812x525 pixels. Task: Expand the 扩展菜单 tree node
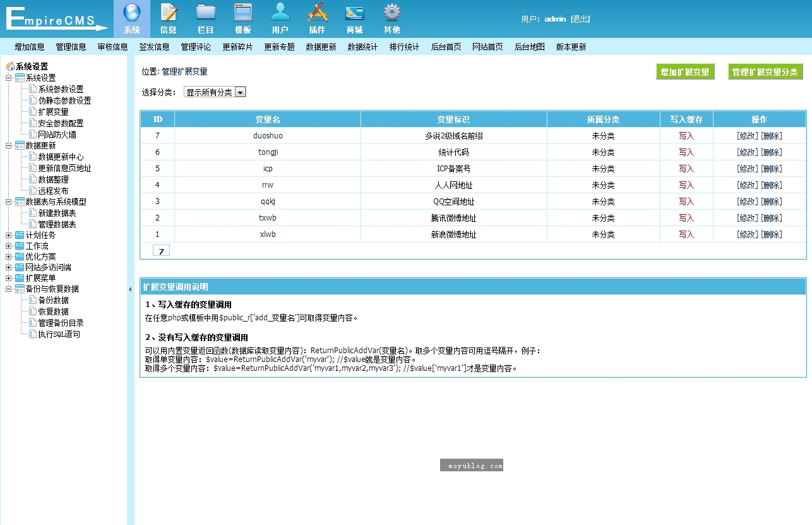(9, 278)
